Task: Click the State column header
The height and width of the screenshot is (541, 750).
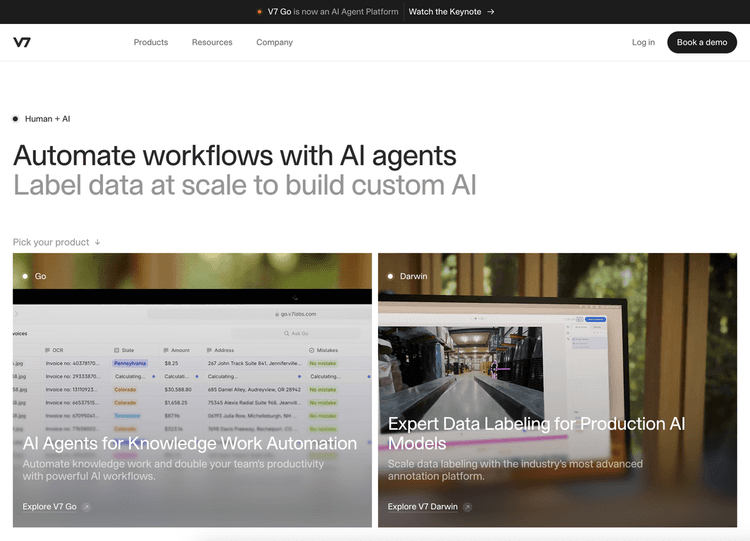Action: [124, 350]
